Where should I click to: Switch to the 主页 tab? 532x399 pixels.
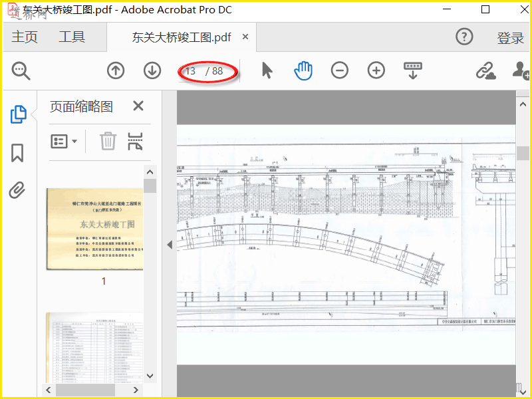[x=25, y=37]
